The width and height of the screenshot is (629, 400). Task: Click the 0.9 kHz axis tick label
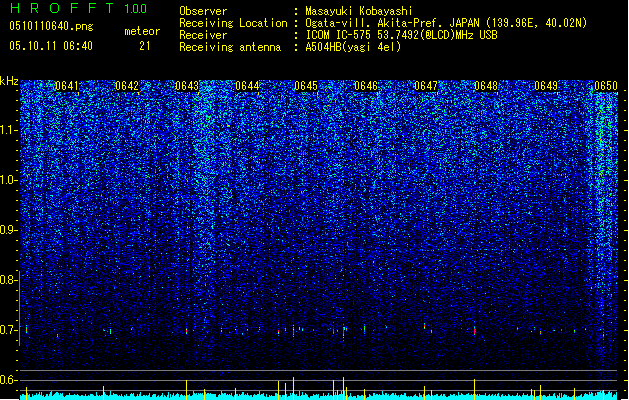tap(9, 230)
